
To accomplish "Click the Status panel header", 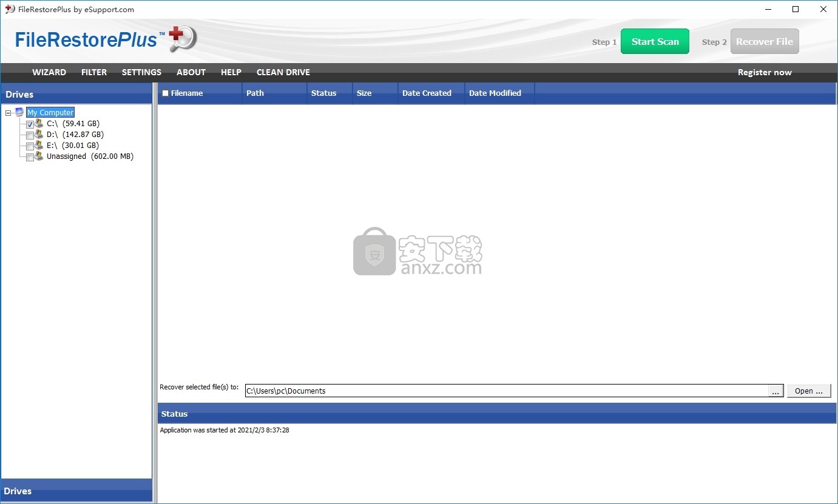I will tap(497, 414).
